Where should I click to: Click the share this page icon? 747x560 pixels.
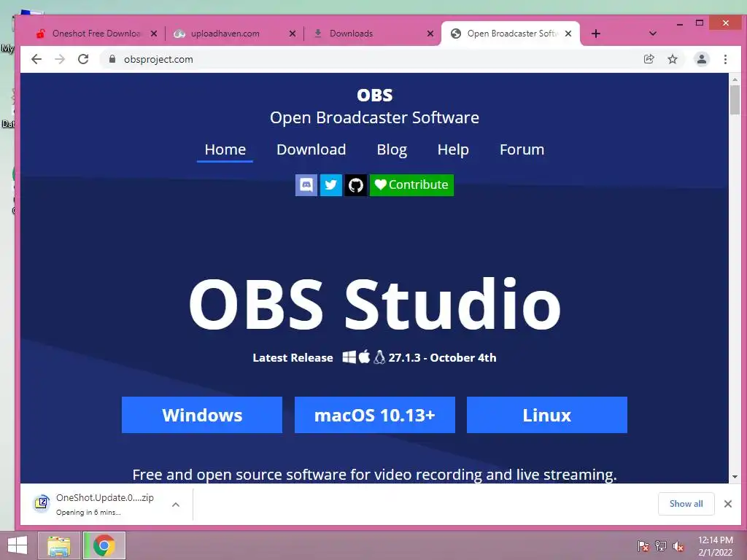click(649, 59)
